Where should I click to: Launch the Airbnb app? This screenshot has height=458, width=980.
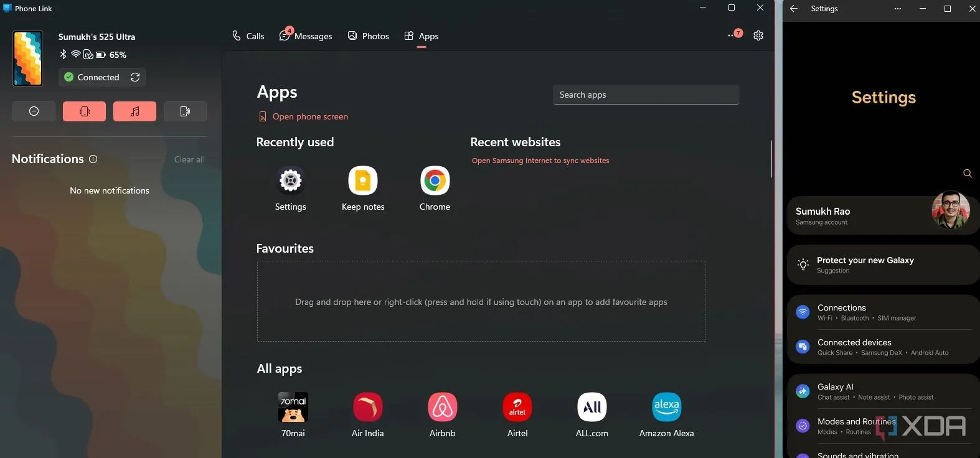442,408
